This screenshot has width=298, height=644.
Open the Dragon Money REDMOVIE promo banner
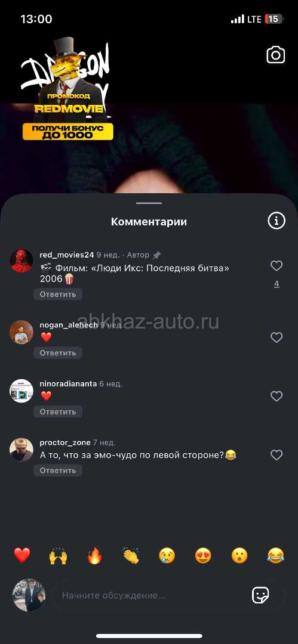coord(68,89)
